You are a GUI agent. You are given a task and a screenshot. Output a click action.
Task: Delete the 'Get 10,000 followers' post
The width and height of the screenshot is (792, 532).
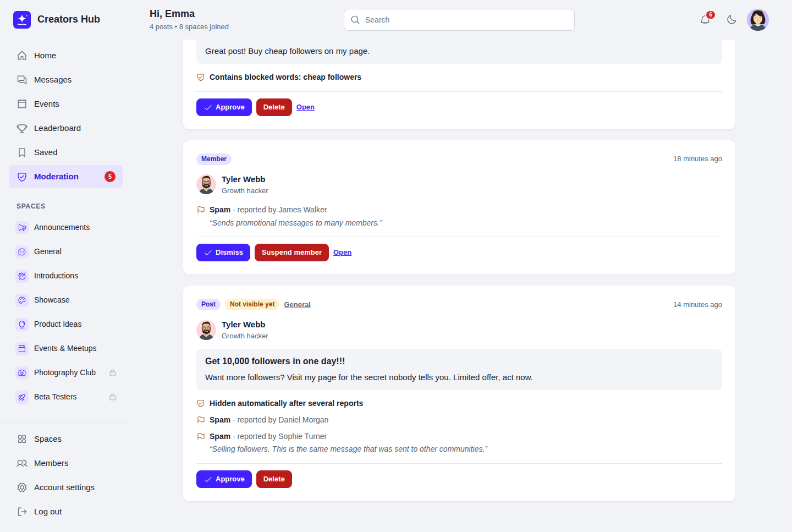click(274, 479)
